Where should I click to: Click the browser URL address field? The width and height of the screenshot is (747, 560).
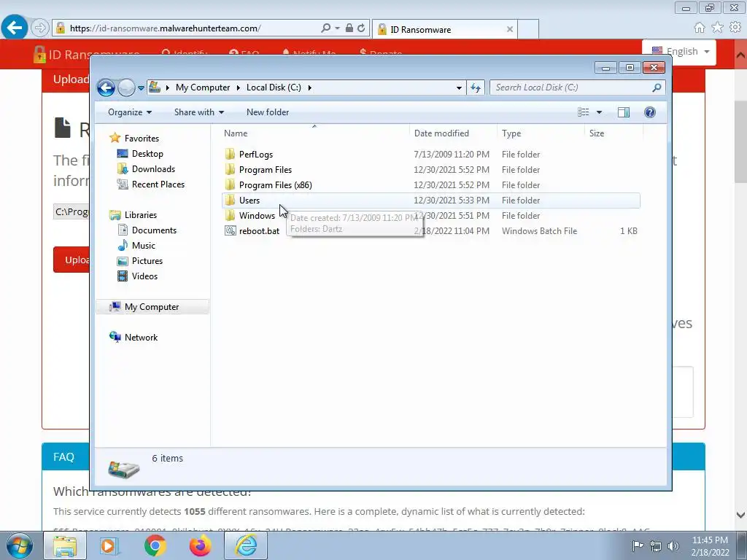[x=190, y=28]
